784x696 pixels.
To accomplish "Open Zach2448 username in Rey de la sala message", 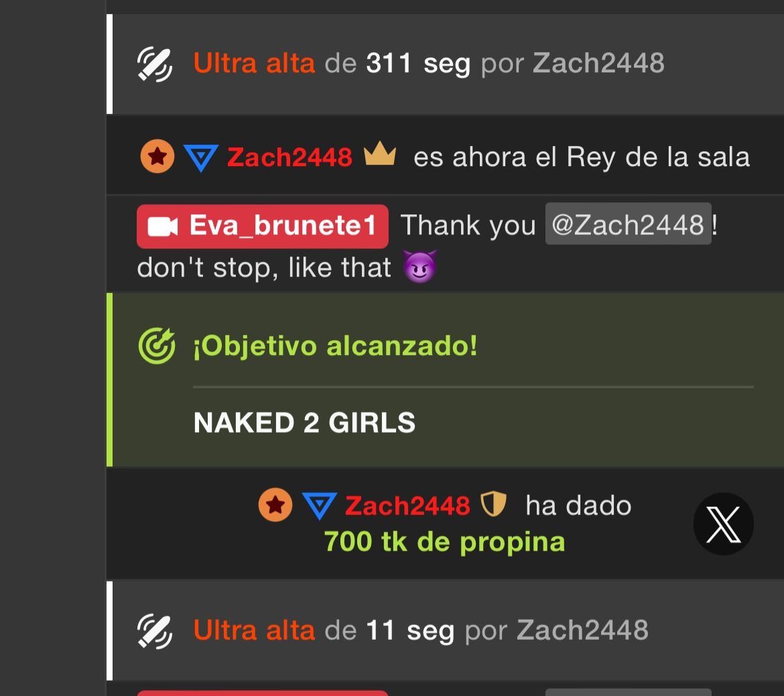I will (x=290, y=157).
